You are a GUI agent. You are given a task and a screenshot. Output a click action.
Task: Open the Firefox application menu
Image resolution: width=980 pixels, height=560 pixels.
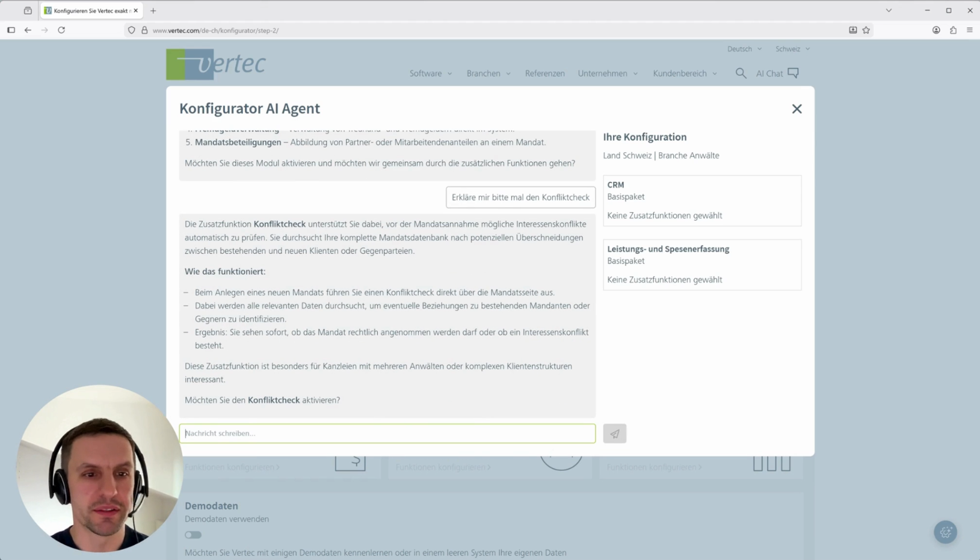tap(970, 30)
